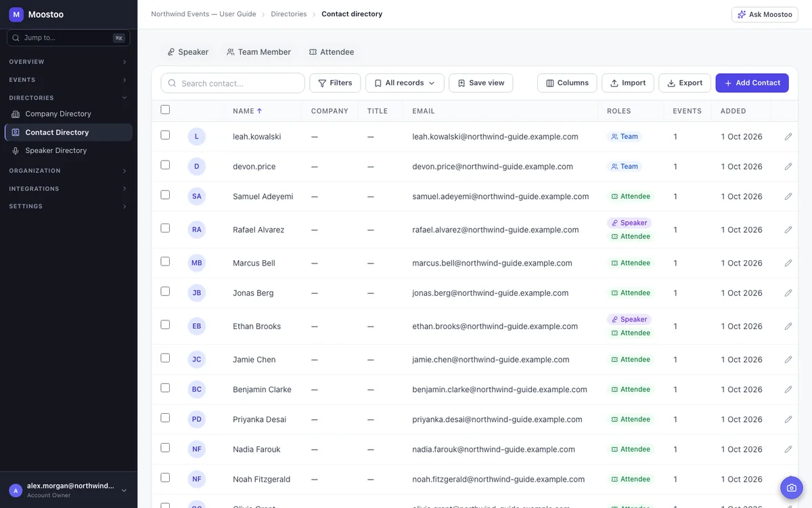The width and height of the screenshot is (812, 508).
Task: Expand the Organization sidebar section
Action: pyautogui.click(x=68, y=171)
